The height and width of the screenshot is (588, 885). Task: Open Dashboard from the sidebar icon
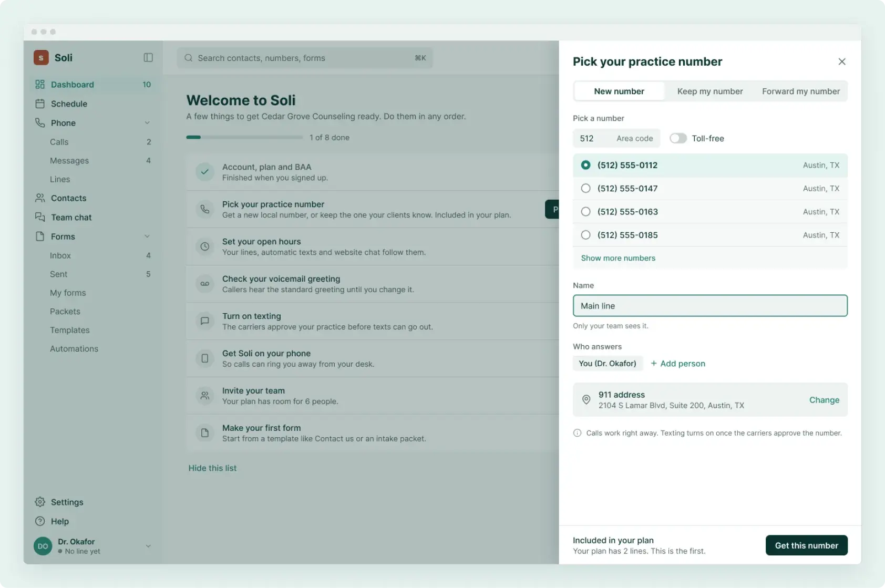pyautogui.click(x=40, y=85)
